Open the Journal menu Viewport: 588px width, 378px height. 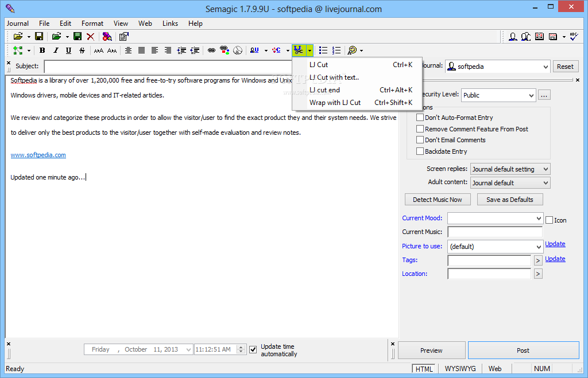point(18,23)
